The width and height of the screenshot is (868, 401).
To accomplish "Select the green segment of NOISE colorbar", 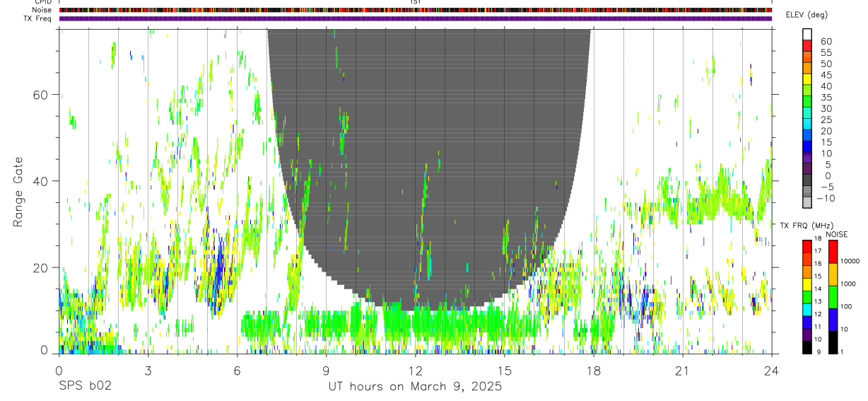I will pyautogui.click(x=832, y=297).
